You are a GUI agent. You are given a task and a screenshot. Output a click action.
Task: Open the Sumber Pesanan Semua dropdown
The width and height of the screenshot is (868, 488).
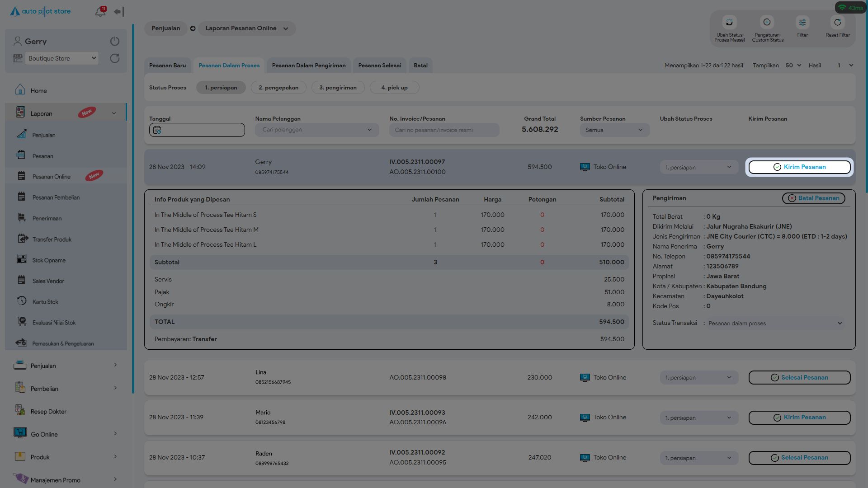click(614, 130)
